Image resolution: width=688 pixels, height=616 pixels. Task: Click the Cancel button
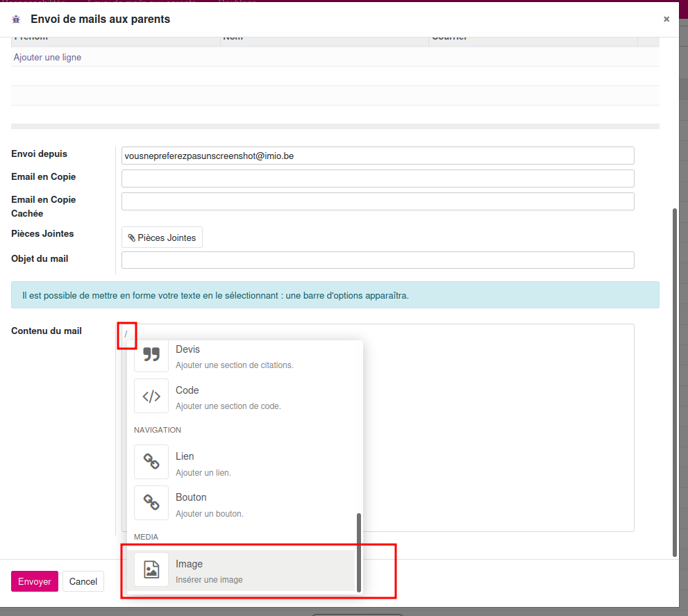click(x=83, y=581)
